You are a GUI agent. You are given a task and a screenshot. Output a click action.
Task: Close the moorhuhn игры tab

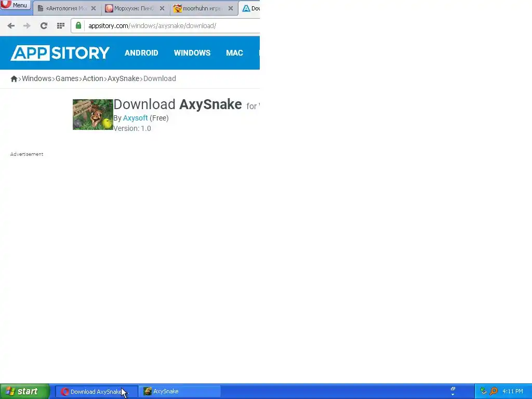pos(230,8)
